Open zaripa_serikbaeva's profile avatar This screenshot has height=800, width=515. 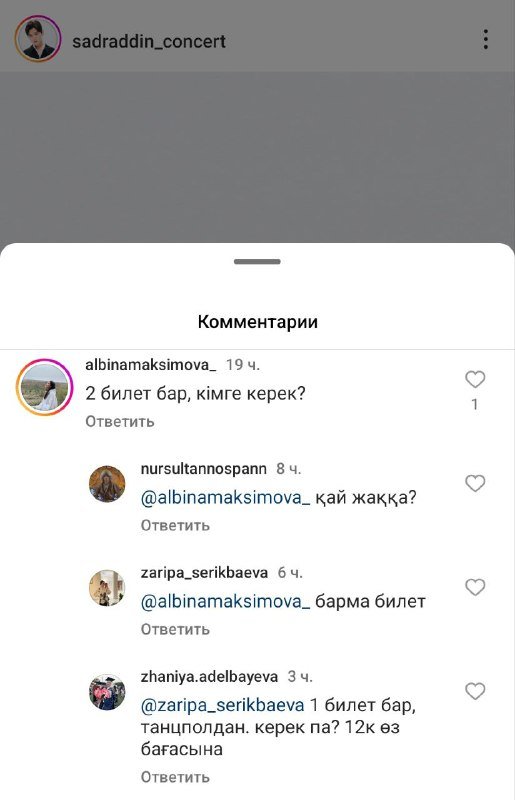point(107,588)
